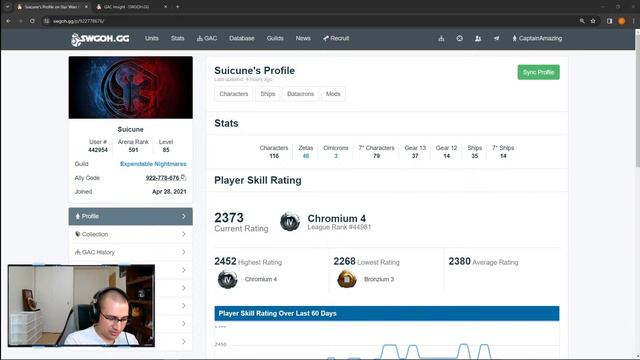
Task: Click the chevron on the Collection row
Action: pyautogui.click(x=184, y=234)
